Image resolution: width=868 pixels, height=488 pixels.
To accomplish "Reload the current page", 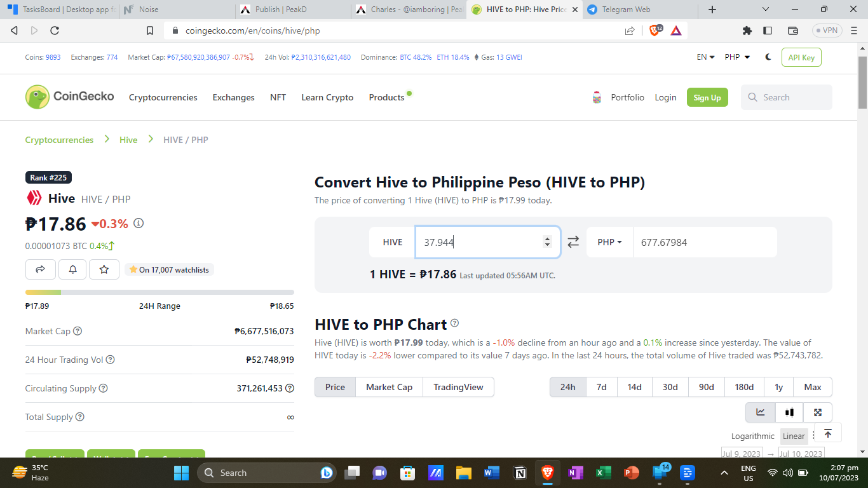I will [55, 30].
